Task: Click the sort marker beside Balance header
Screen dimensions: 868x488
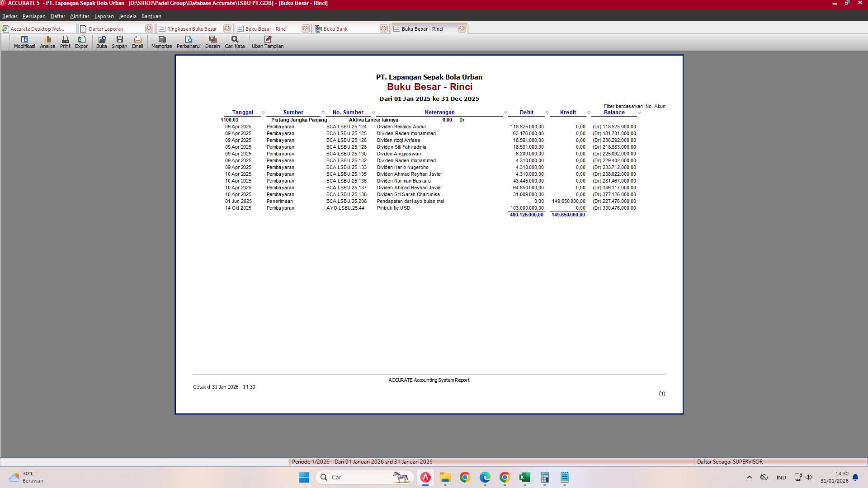Action: tap(639, 112)
